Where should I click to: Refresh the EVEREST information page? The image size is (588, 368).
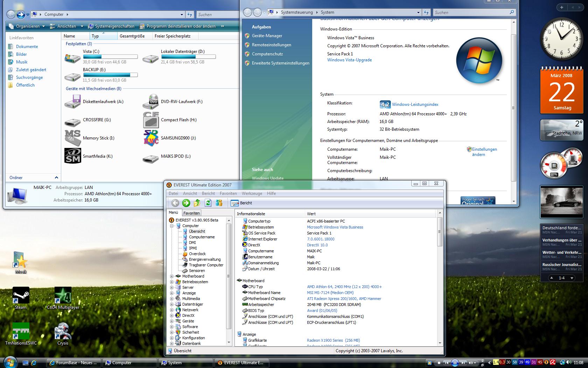click(208, 203)
